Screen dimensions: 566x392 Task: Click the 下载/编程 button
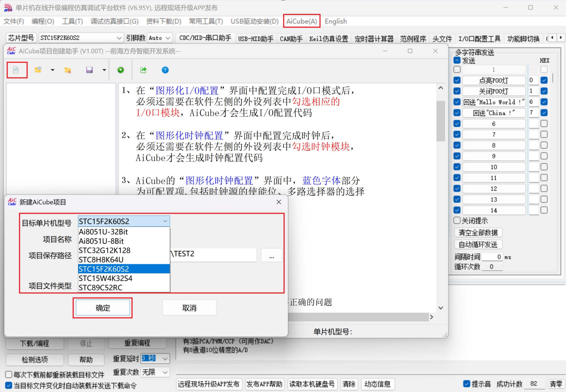click(x=35, y=343)
